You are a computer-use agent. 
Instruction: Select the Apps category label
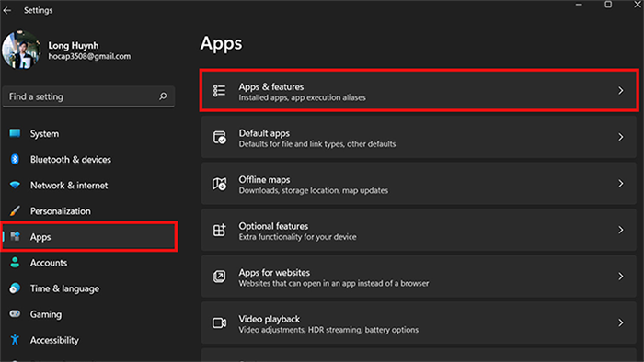40,237
